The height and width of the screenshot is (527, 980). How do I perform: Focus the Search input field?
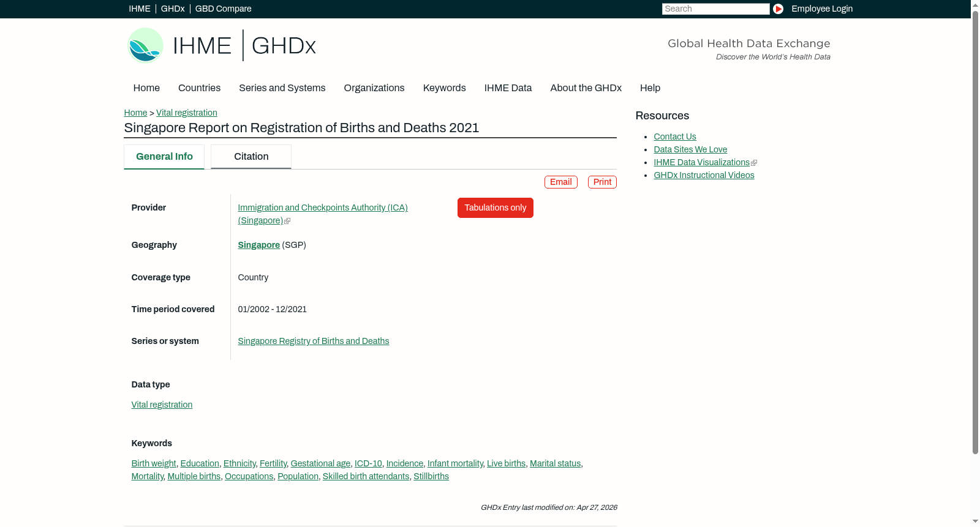click(x=715, y=9)
